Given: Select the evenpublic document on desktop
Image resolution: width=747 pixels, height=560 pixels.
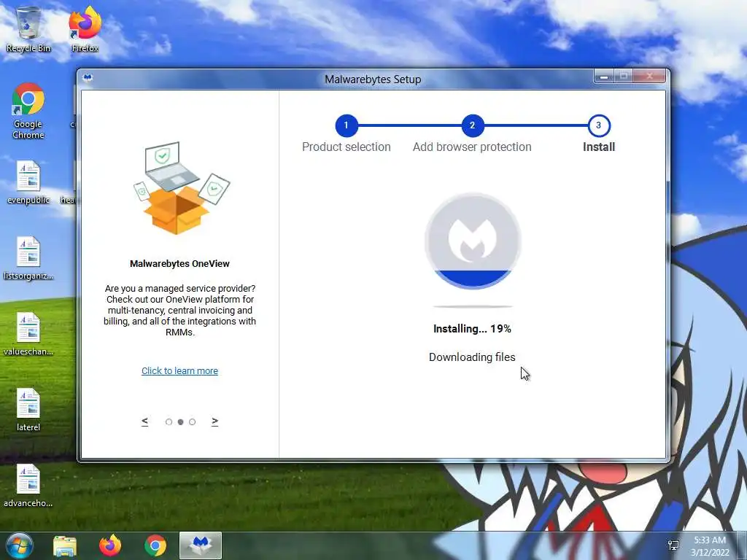Looking at the screenshot, I should (x=28, y=182).
